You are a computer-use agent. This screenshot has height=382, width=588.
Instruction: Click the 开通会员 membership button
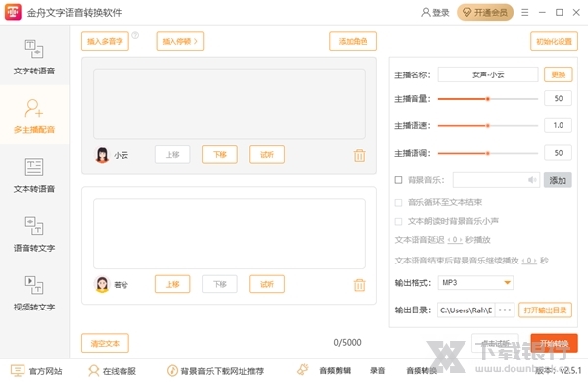(485, 13)
